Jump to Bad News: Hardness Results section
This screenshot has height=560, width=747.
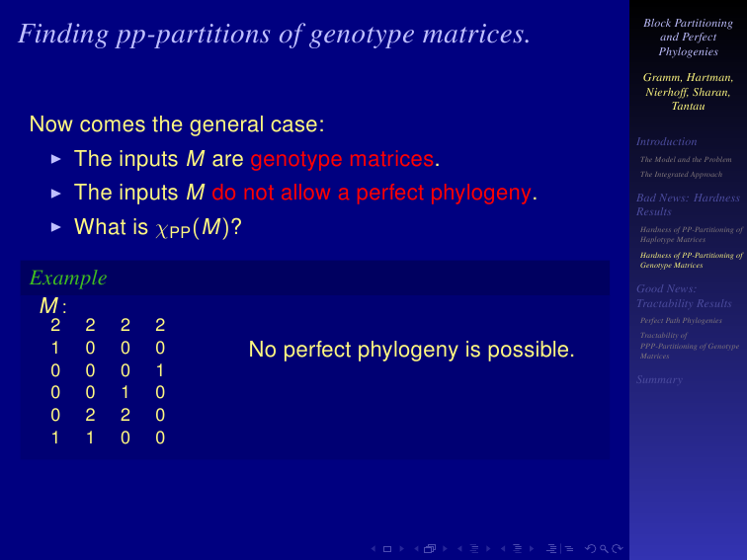coord(688,204)
